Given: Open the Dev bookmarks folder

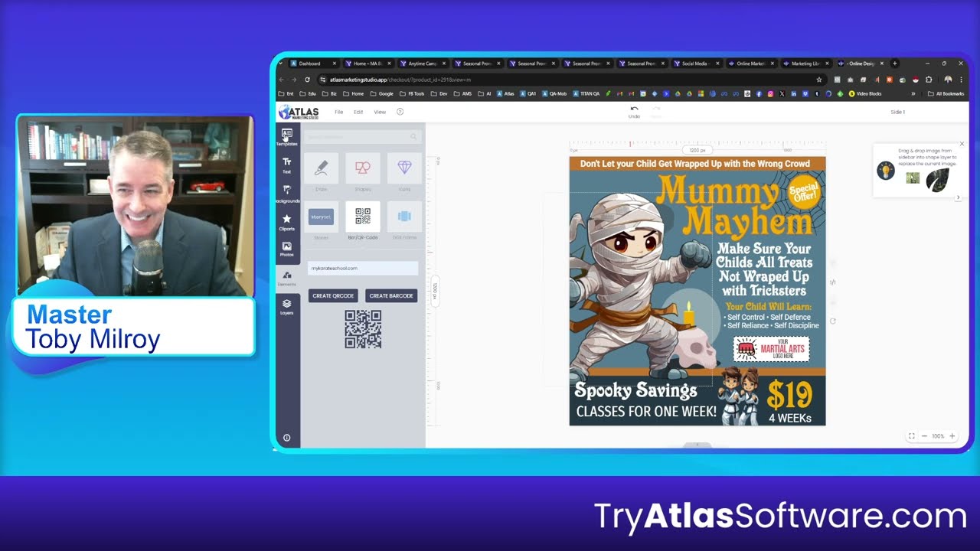Looking at the screenshot, I should click(x=439, y=94).
